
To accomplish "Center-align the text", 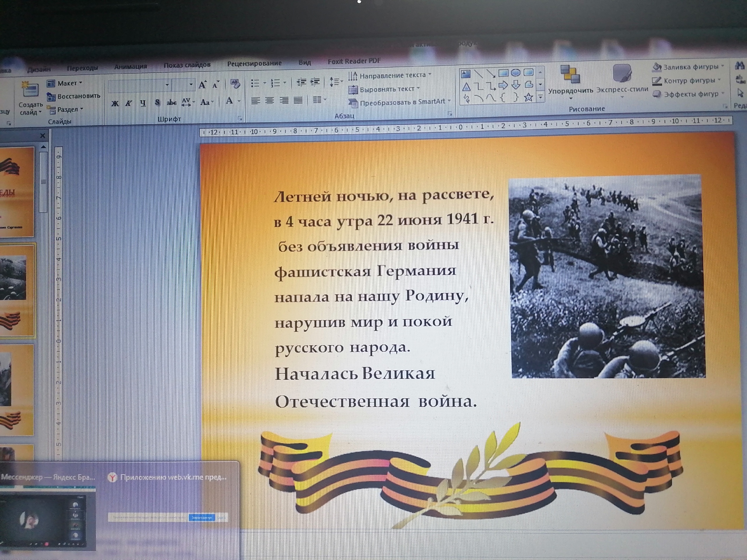I will (x=270, y=100).
